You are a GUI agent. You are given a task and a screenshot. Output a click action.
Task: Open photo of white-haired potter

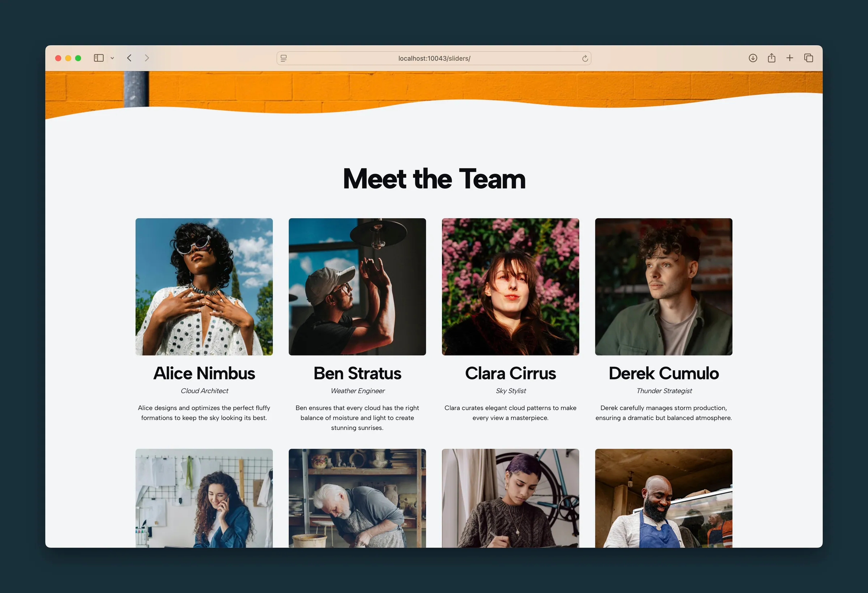[357, 498]
